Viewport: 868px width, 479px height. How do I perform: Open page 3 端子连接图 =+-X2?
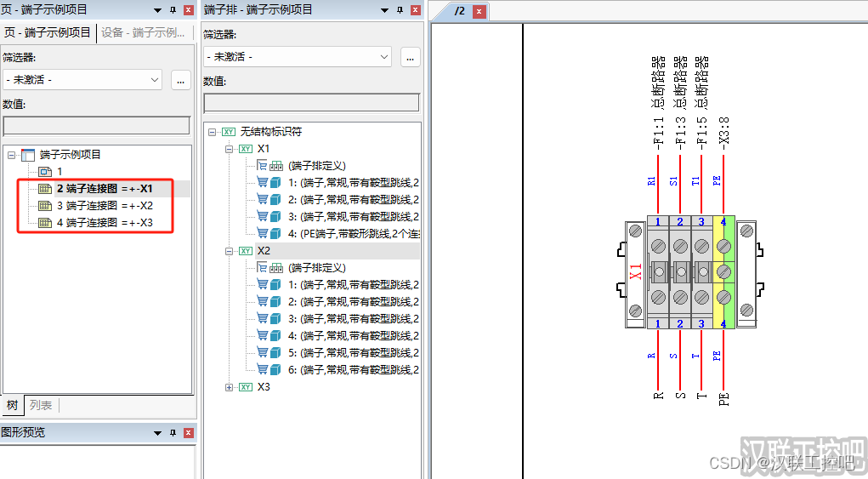105,206
